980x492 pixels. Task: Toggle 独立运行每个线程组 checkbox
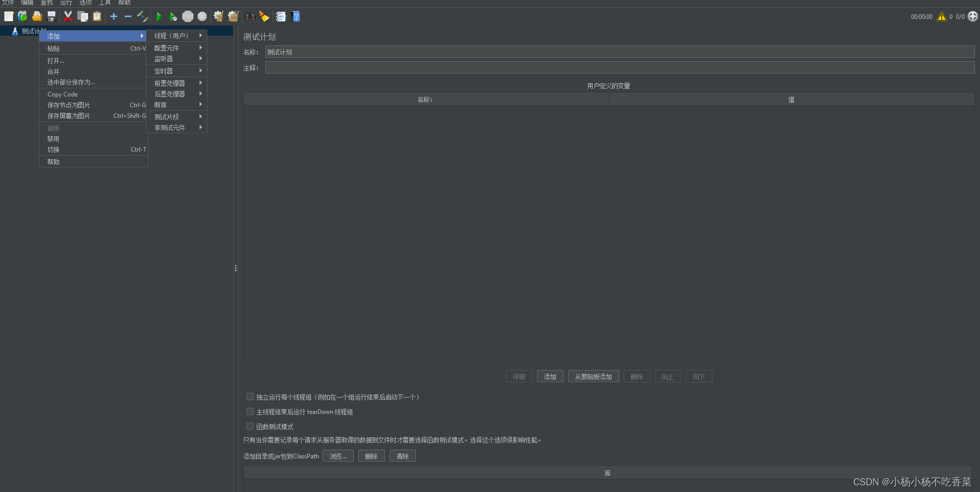coord(250,397)
